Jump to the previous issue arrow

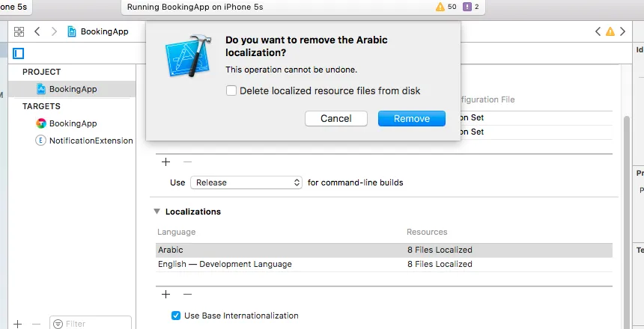click(x=598, y=31)
